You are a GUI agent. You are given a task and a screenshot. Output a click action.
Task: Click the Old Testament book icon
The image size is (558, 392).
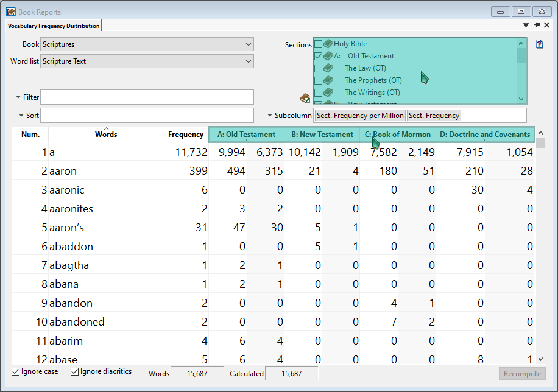[328, 56]
